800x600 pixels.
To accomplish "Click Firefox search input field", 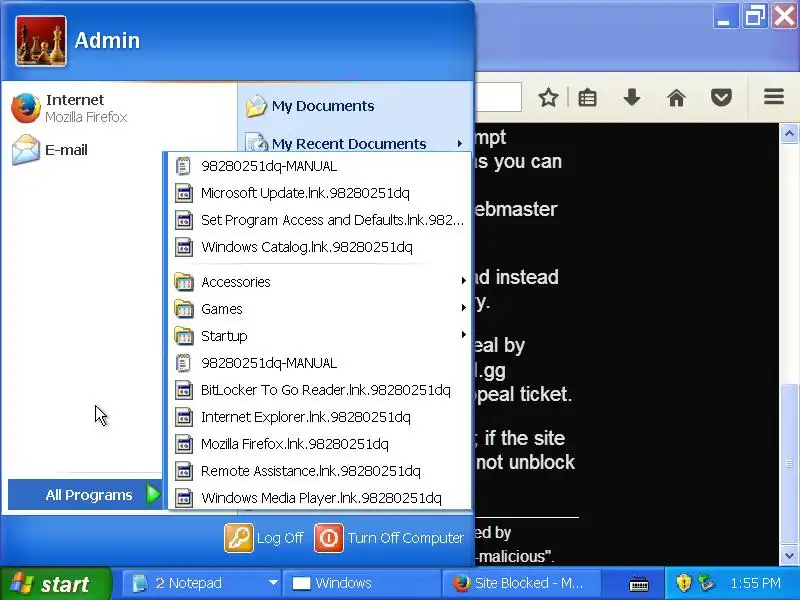I will 498,97.
